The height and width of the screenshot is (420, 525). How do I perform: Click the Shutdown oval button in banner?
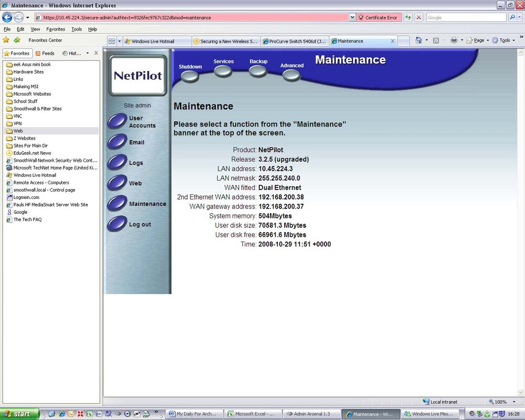click(x=190, y=77)
